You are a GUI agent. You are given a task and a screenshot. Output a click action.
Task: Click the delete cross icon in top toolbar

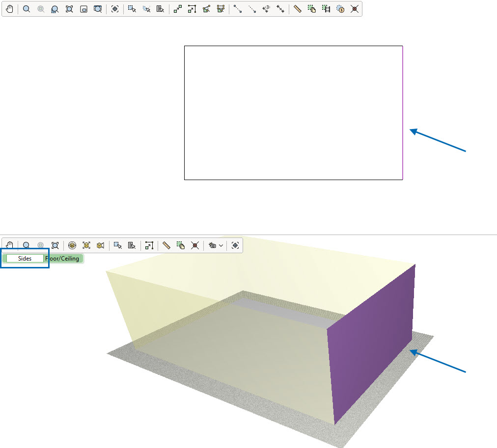(355, 9)
